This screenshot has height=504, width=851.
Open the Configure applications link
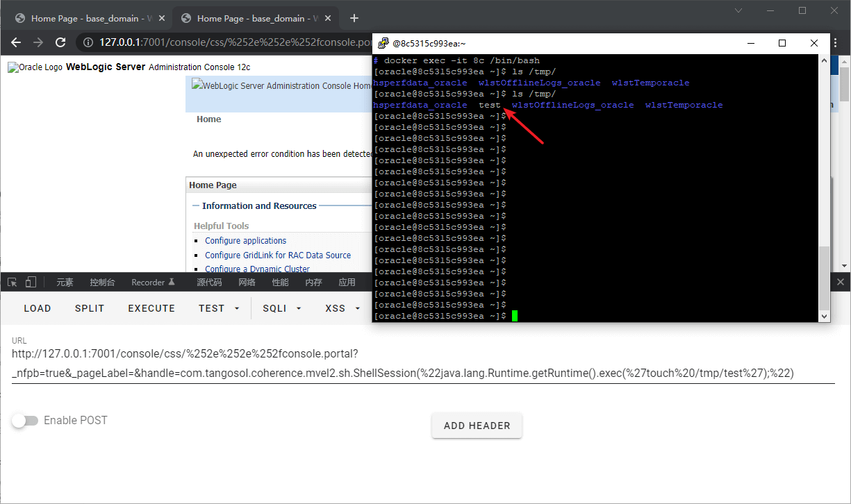click(x=245, y=241)
